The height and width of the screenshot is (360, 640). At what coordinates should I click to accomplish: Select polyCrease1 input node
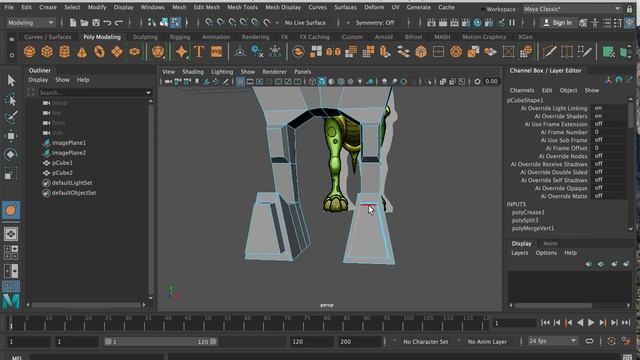click(528, 212)
